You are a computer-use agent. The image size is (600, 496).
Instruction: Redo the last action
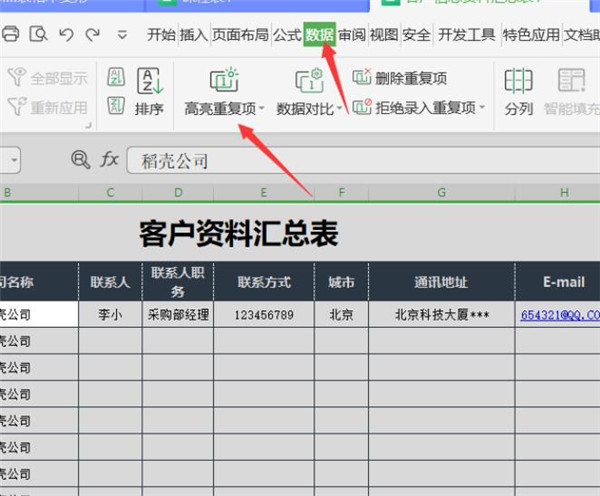coord(92,34)
